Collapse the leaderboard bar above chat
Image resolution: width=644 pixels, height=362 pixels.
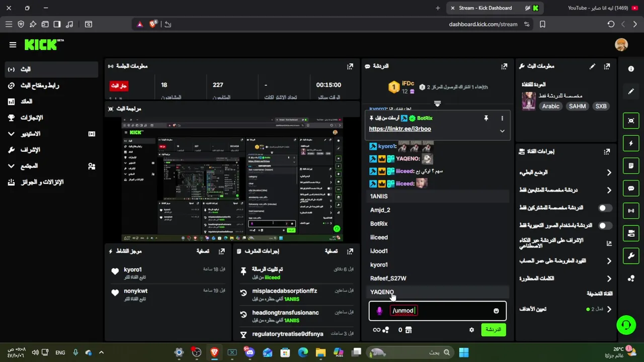pos(437,104)
